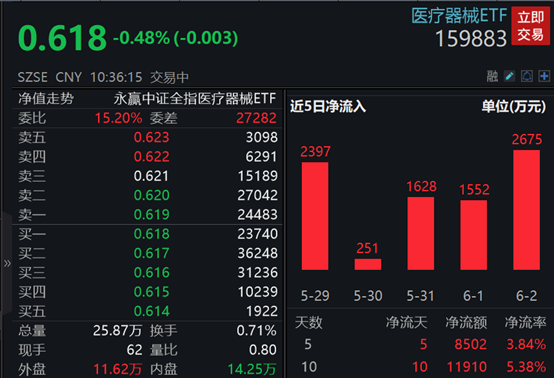Select the 买一 0.618 bid row
Screen dimensions: 554x378
(x=148, y=234)
